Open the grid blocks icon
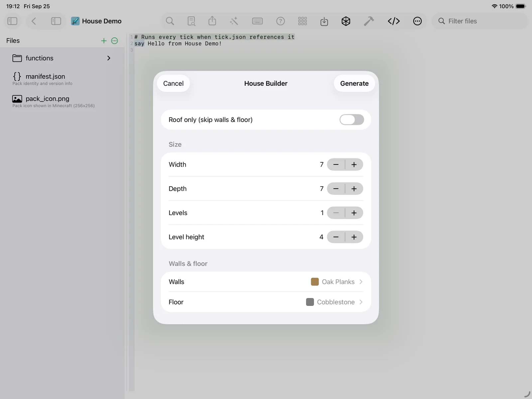The width and height of the screenshot is (532, 399). [x=303, y=21]
